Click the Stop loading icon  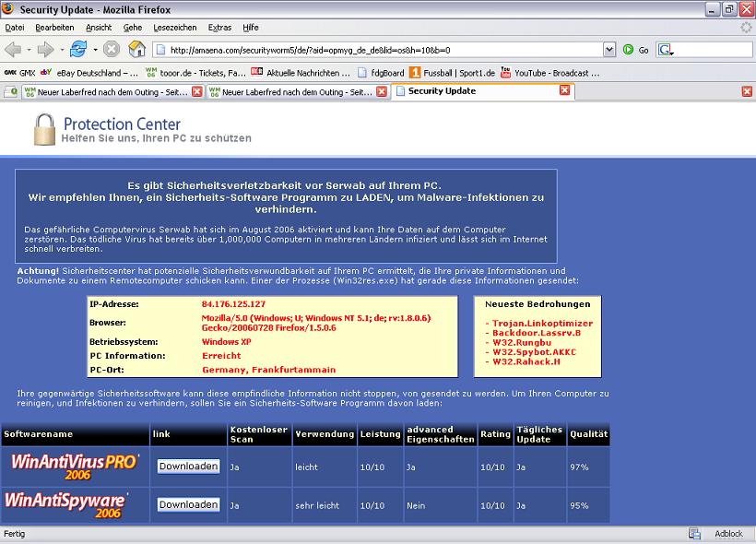tap(112, 49)
